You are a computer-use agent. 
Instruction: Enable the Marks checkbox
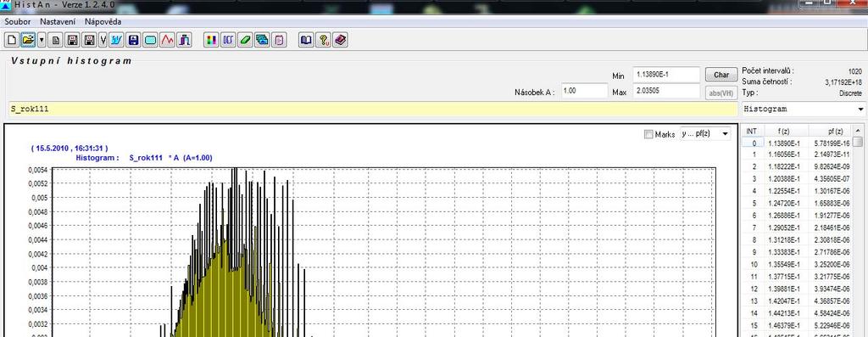point(648,134)
